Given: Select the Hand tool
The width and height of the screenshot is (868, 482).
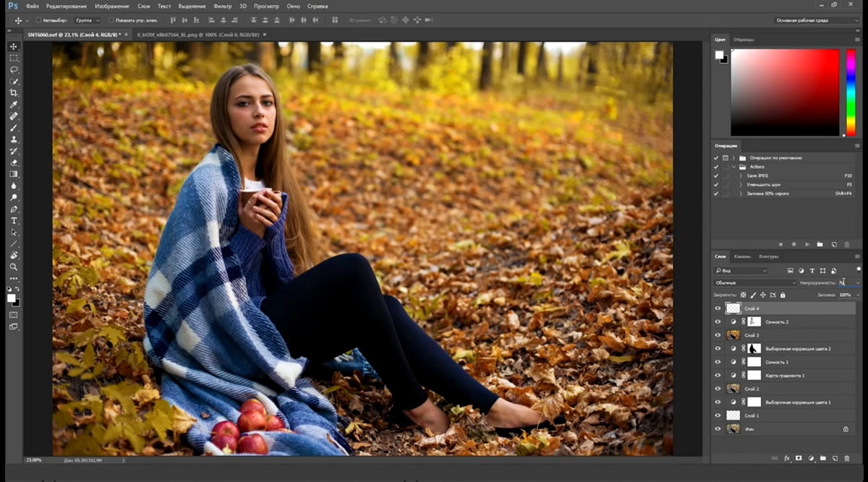Looking at the screenshot, I should pyautogui.click(x=14, y=255).
